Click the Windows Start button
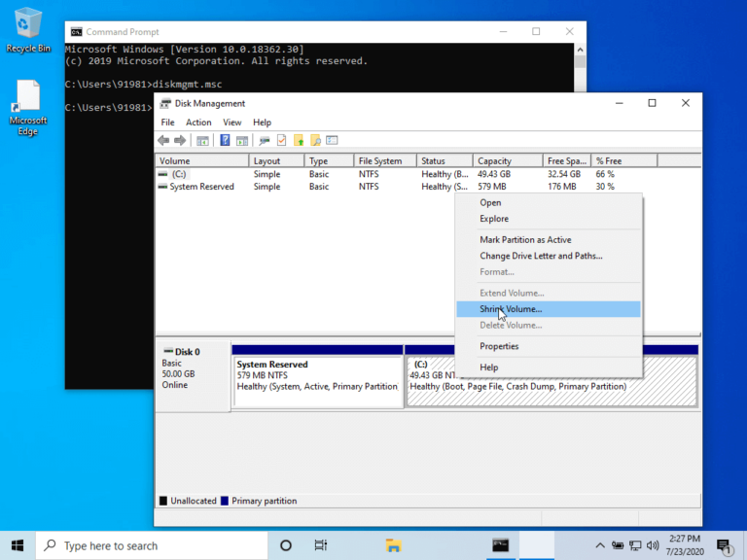The image size is (747, 560). [x=18, y=545]
